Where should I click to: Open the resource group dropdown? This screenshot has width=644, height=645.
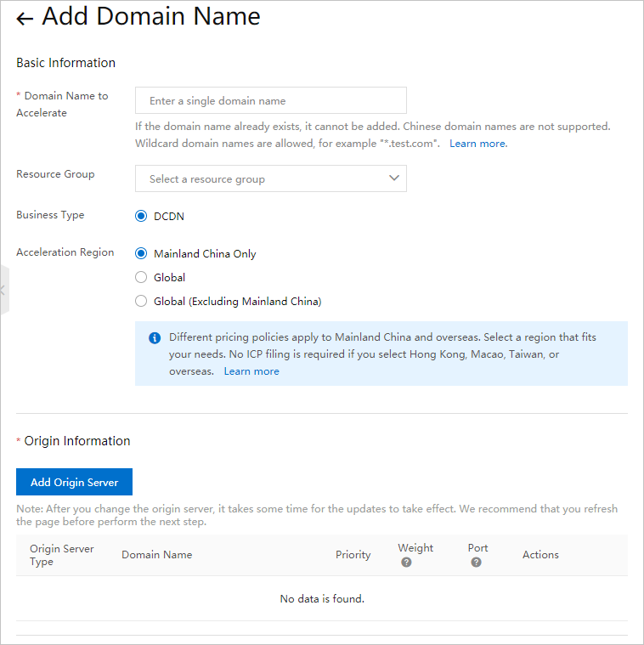pyautogui.click(x=263, y=178)
